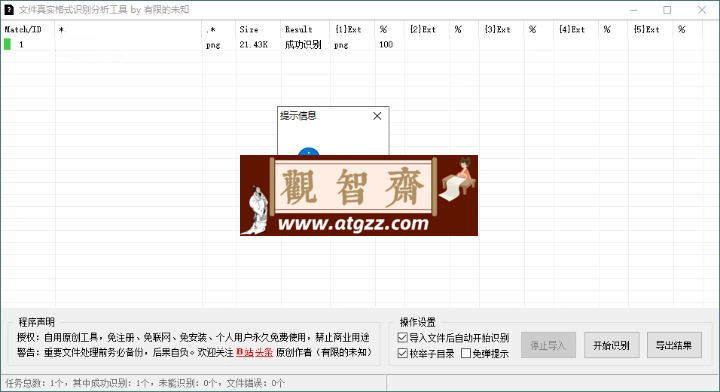Click the Result column header

(305, 29)
